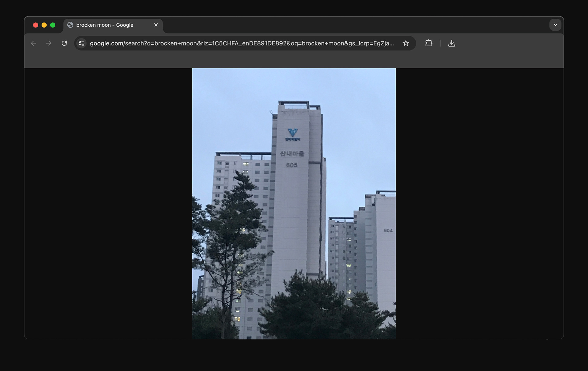Expand the tab search chevron dropdown

(x=555, y=25)
